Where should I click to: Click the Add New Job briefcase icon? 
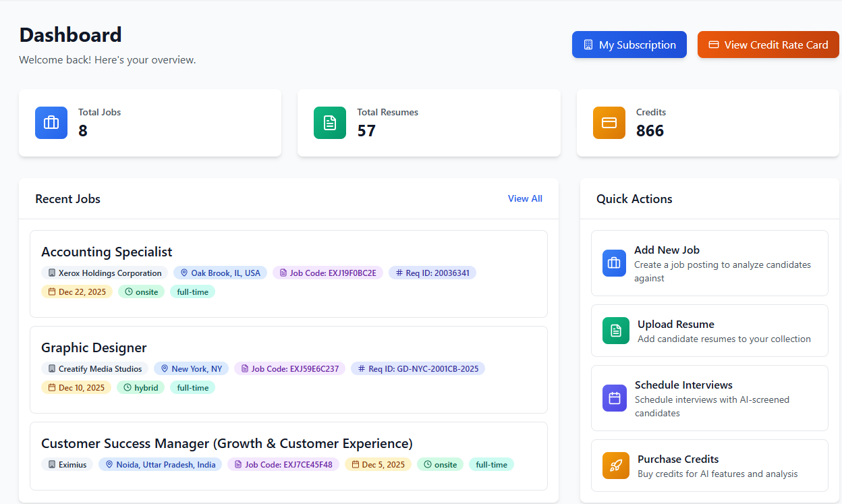point(614,263)
